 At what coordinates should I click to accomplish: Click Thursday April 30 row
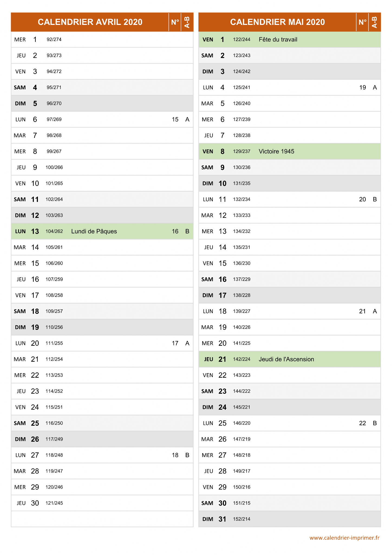[102, 503]
